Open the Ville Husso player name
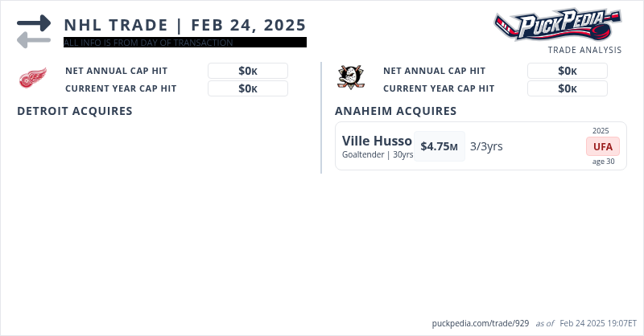Image resolution: width=644 pixels, height=336 pixels. pyautogui.click(x=377, y=141)
